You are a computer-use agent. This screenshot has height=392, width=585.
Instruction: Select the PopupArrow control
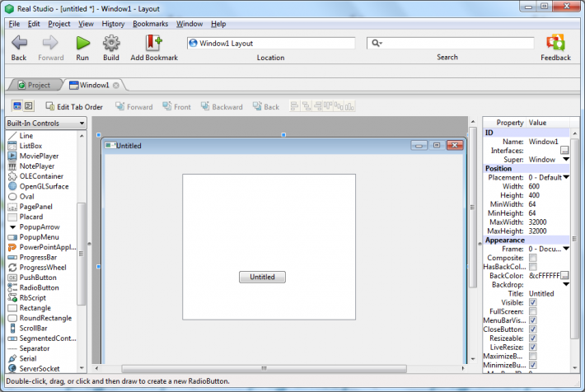[40, 226]
